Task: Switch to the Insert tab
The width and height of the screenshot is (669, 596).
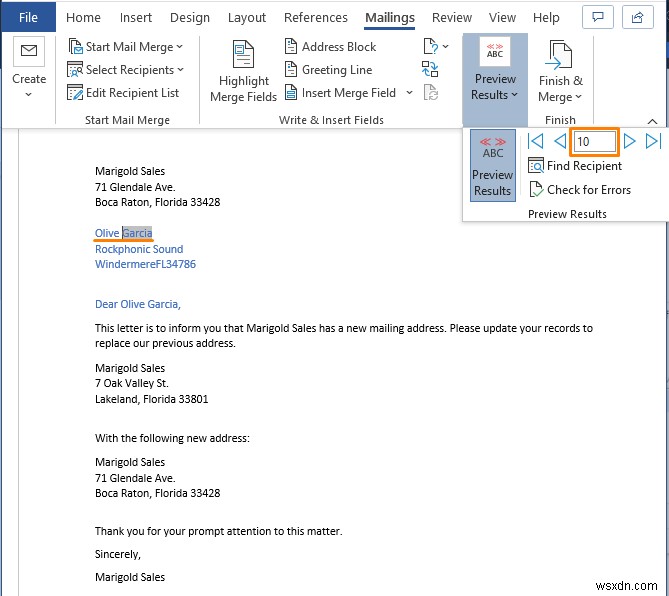Action: pos(136,17)
